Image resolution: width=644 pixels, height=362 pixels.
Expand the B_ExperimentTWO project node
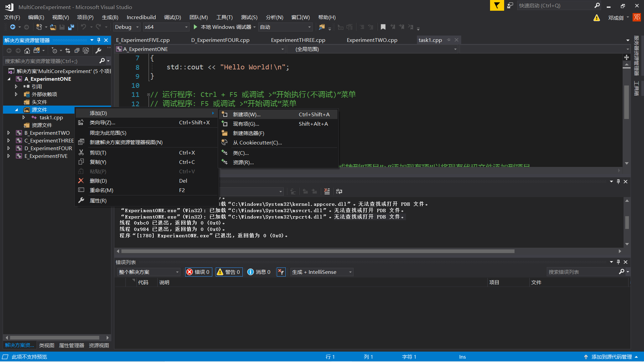[x=9, y=133]
